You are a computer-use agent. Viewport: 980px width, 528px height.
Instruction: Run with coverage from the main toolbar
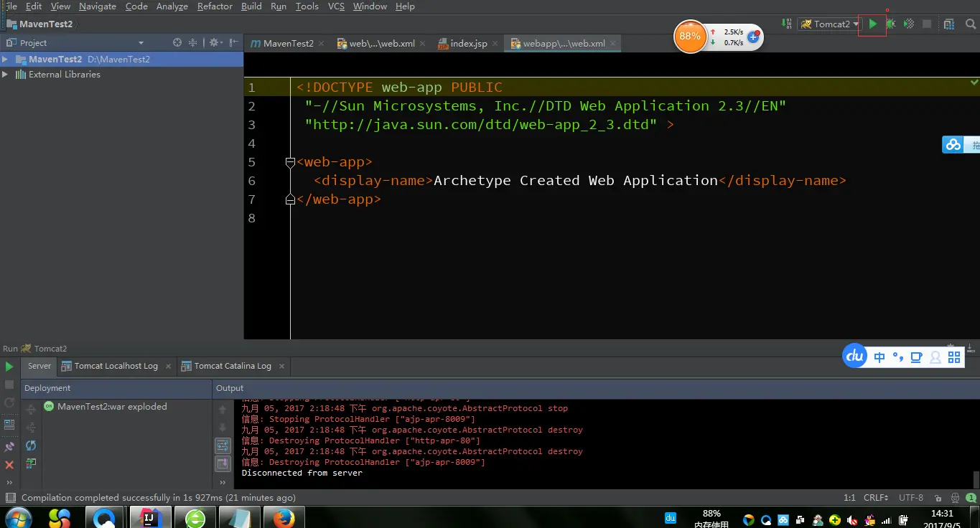point(909,24)
